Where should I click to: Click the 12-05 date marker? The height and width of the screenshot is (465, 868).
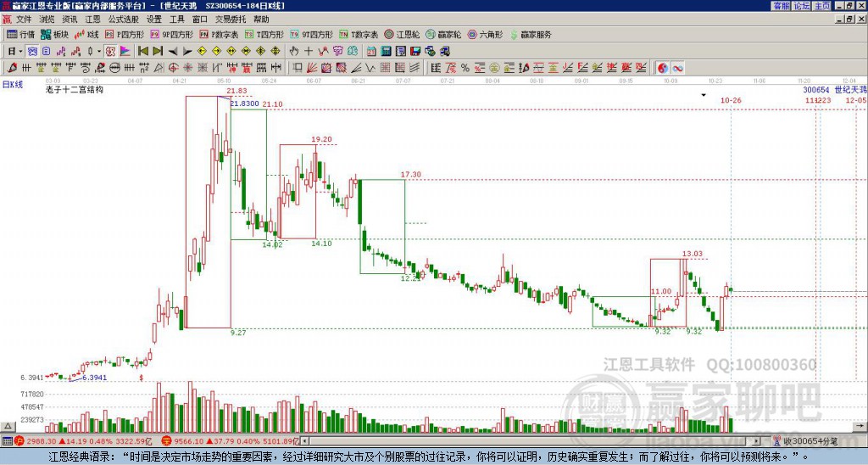(x=856, y=100)
